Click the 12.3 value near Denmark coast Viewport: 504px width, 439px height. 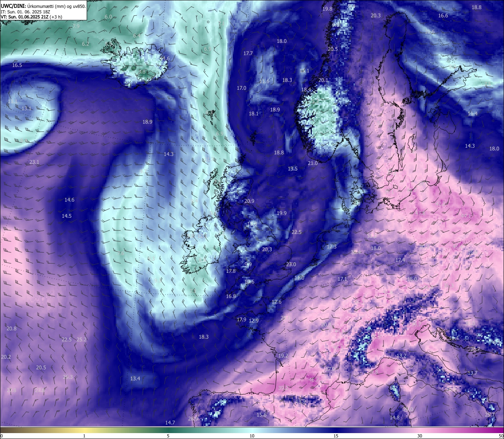click(x=332, y=247)
